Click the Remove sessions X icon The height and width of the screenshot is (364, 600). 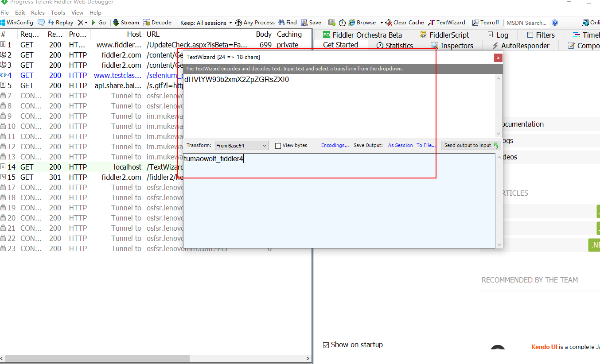80,23
